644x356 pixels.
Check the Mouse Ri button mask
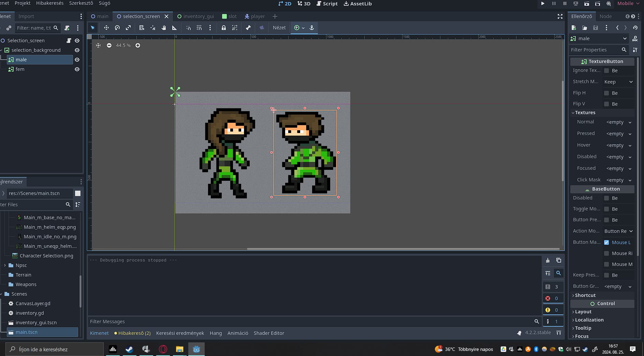606,253
